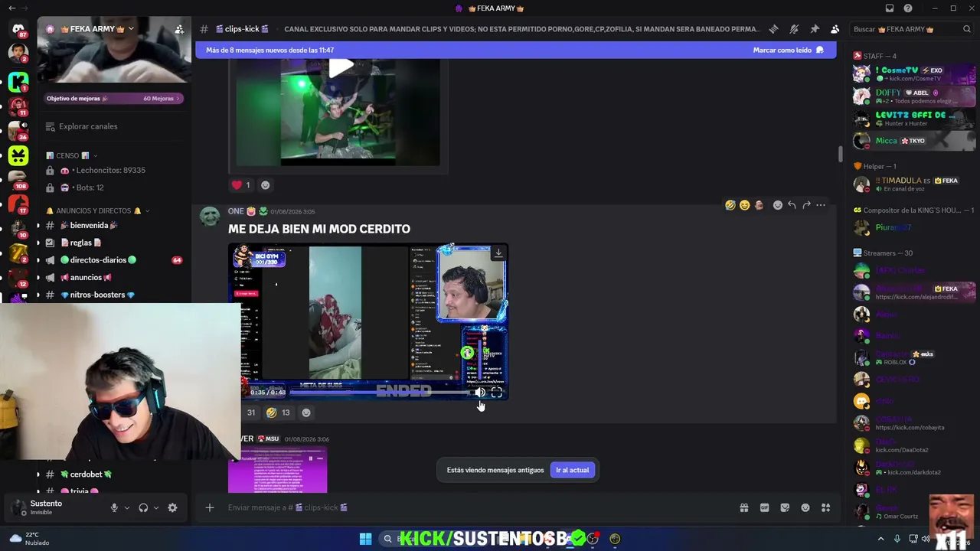Click the Sustento user avatar in the panel
The height and width of the screenshot is (551, 980).
tap(18, 507)
